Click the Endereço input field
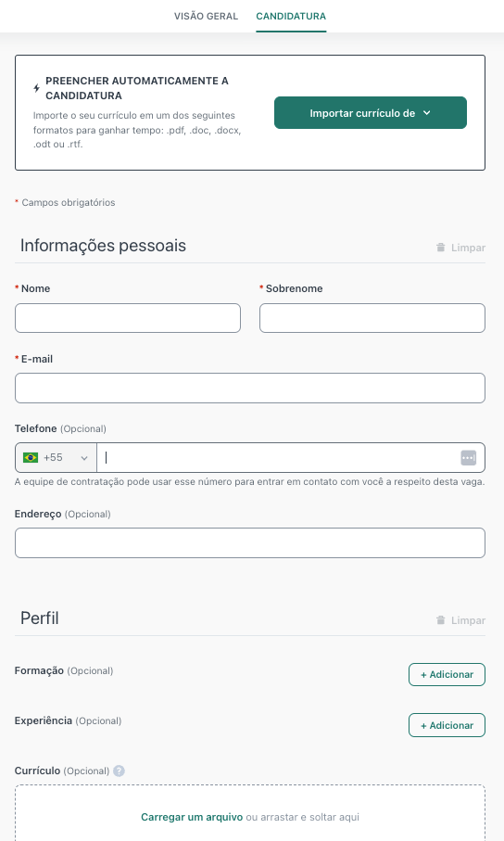 pyautogui.click(x=250, y=542)
